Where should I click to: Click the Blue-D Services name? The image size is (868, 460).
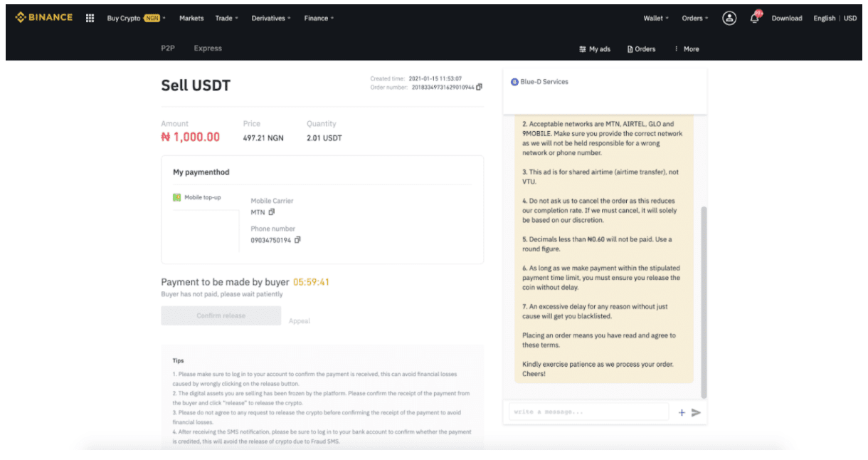[544, 82]
